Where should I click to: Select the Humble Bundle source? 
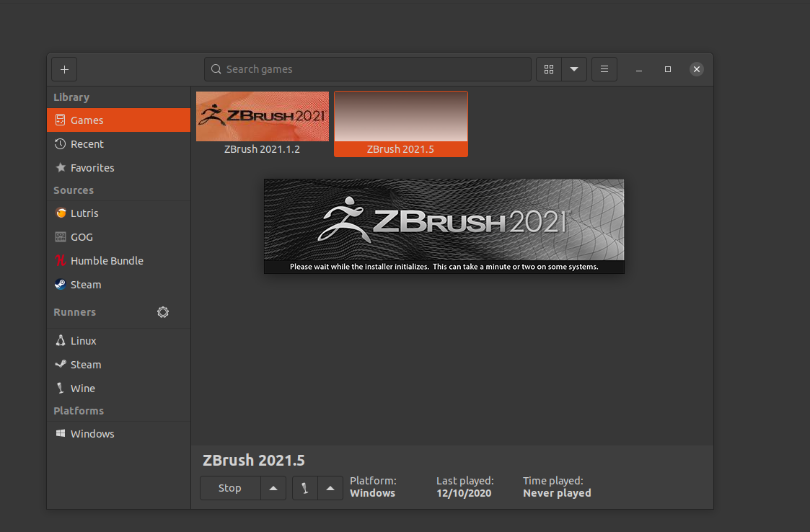[118, 261]
